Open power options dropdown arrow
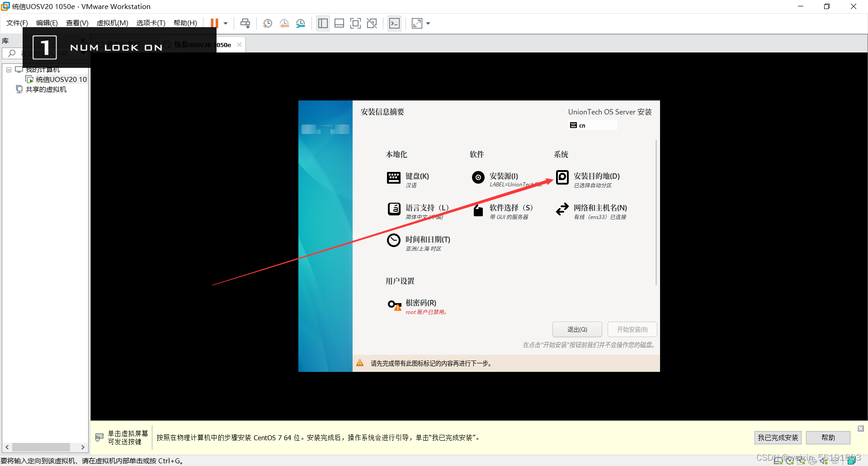The width and height of the screenshot is (868, 466). click(226, 23)
